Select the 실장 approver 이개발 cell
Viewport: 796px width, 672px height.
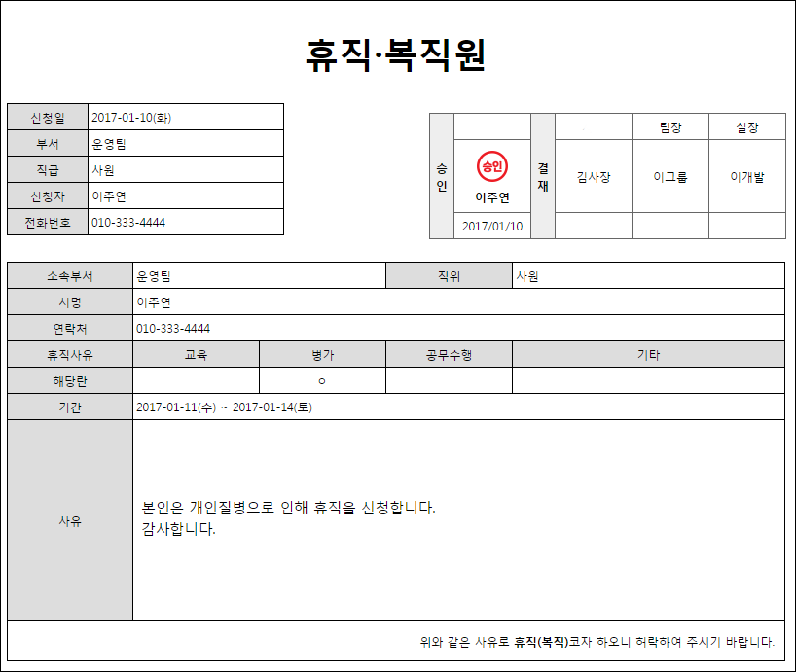(x=746, y=177)
